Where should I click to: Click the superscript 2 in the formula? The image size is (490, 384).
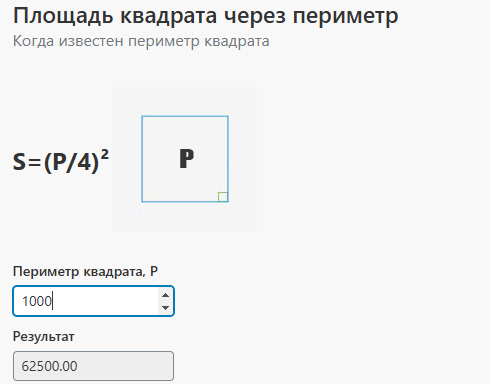105,155
